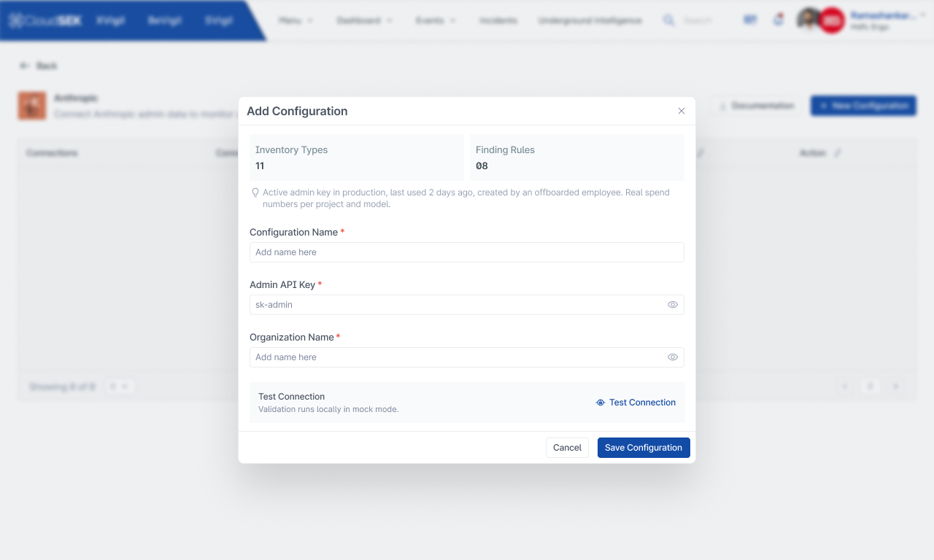934x560 pixels.
Task: Open the rows-per-page dropdown
Action: (x=119, y=386)
